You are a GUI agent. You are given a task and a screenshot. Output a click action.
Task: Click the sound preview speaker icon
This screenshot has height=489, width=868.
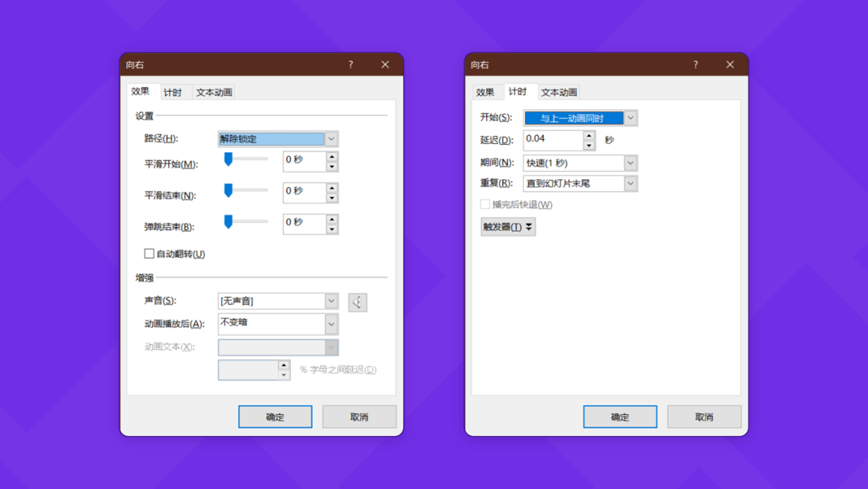point(358,302)
